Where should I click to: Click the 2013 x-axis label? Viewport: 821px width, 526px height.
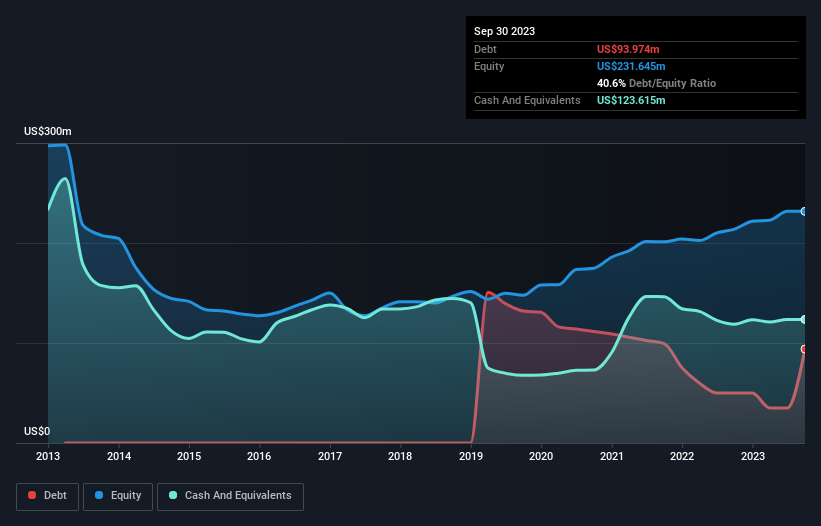[x=48, y=456]
